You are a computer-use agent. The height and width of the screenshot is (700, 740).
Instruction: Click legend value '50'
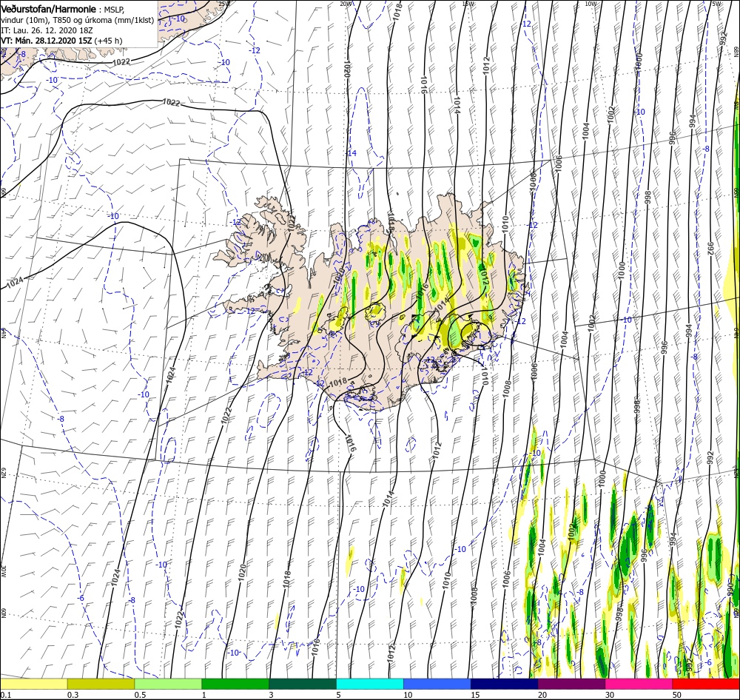tap(677, 695)
